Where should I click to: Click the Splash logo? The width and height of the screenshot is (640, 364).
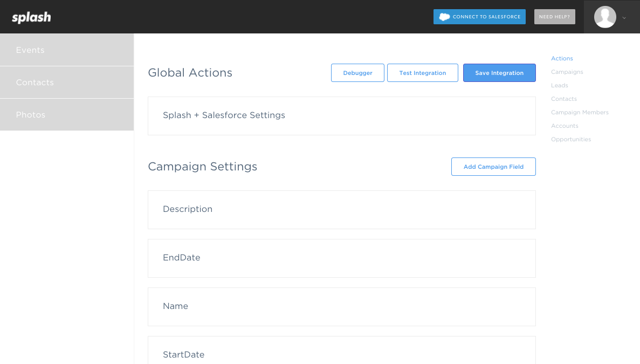[31, 17]
